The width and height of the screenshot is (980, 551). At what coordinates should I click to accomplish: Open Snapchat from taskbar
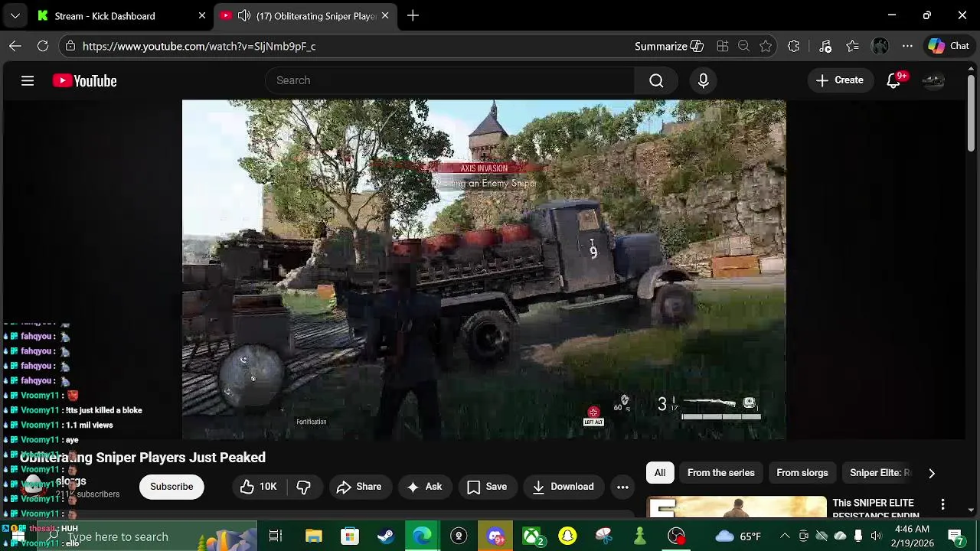pos(567,536)
